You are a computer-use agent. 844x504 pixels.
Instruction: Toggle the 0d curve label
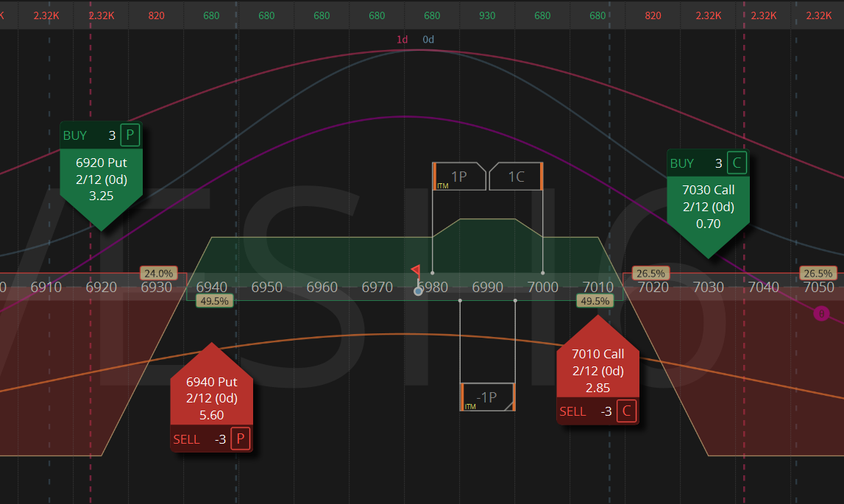tap(428, 40)
